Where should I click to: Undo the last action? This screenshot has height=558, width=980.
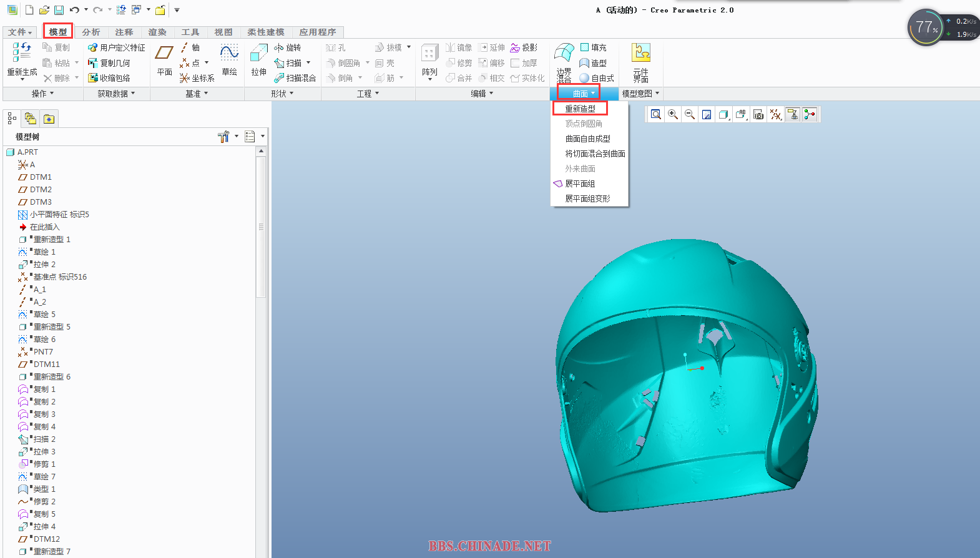pyautogui.click(x=74, y=10)
